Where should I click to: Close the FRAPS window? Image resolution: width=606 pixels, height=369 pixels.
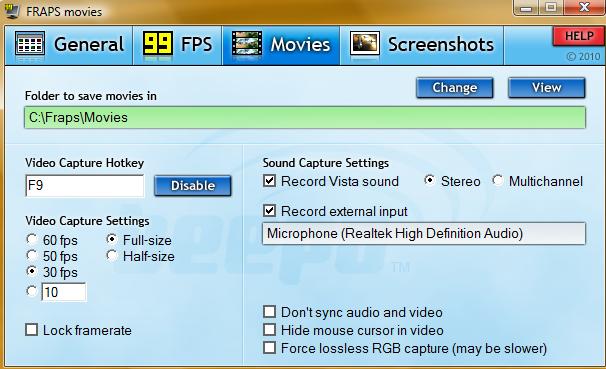[x=584, y=8]
